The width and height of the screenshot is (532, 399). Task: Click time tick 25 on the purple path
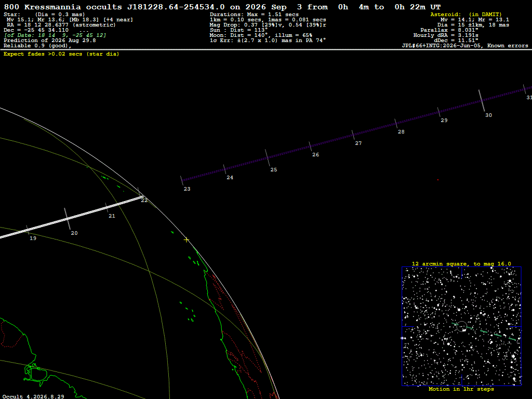[x=268, y=158]
